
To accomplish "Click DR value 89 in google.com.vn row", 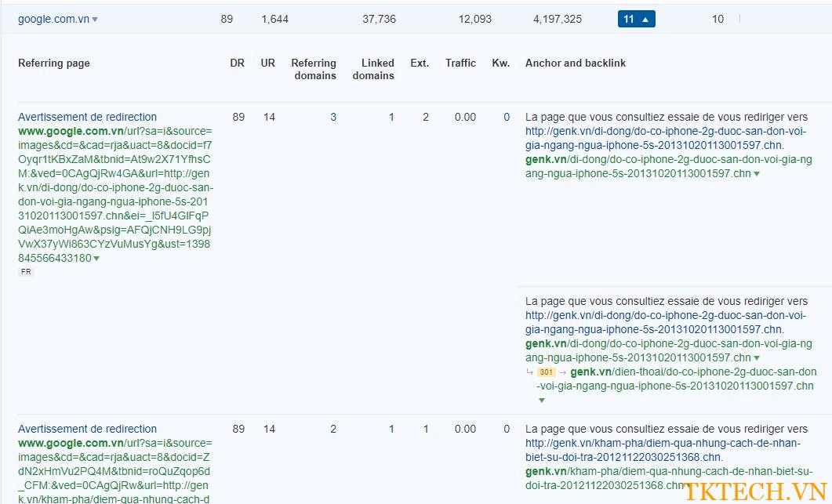I will click(227, 19).
